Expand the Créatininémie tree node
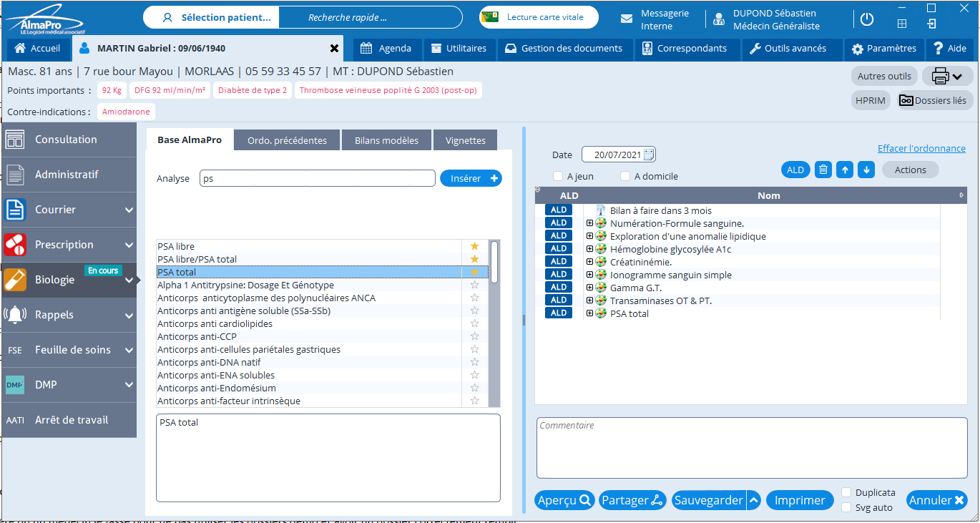 [590, 262]
